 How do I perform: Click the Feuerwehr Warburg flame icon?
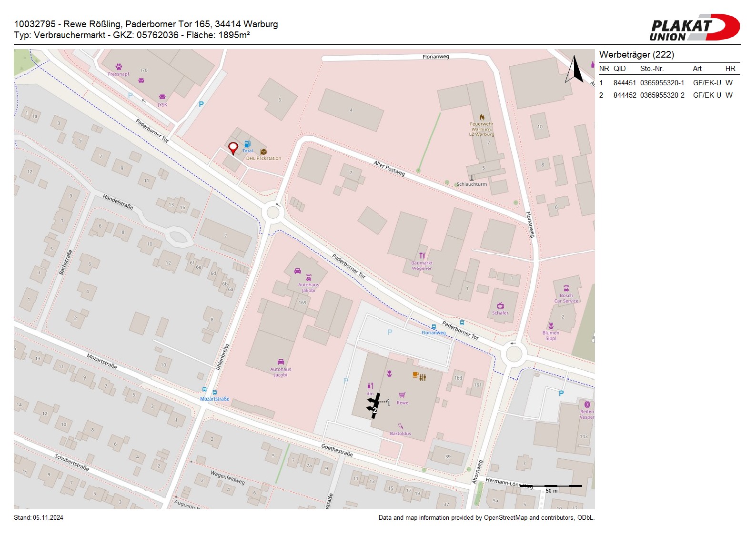(x=482, y=117)
